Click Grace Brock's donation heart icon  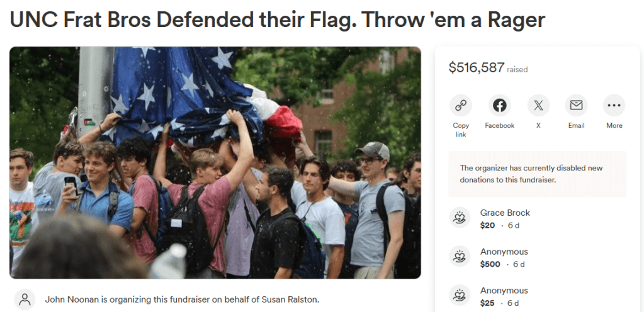460,218
